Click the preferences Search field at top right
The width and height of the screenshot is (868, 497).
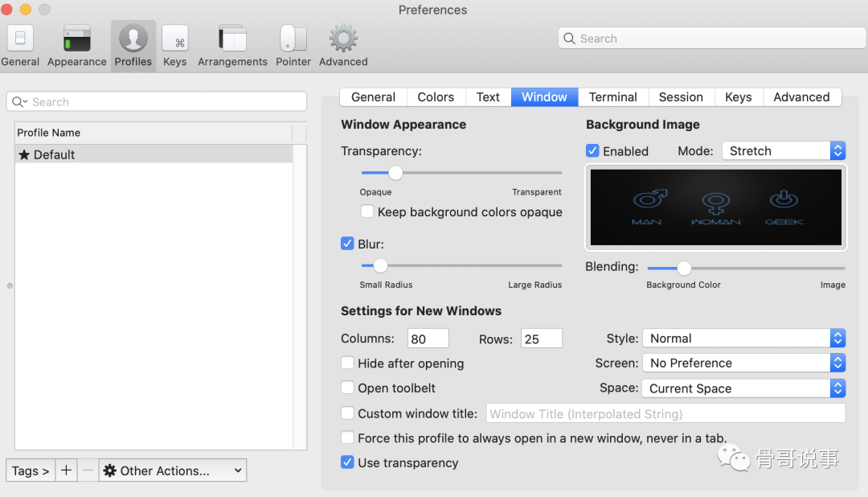[712, 39]
